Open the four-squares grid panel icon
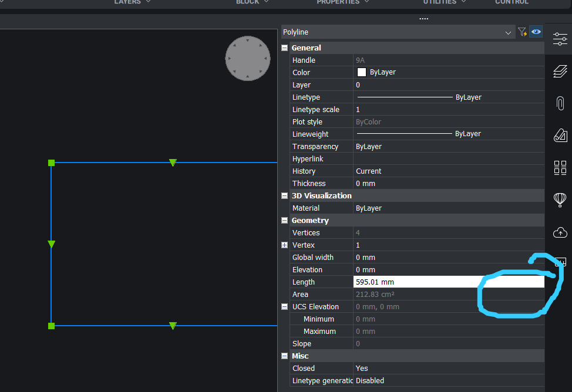The height and width of the screenshot is (392, 572). (x=560, y=168)
